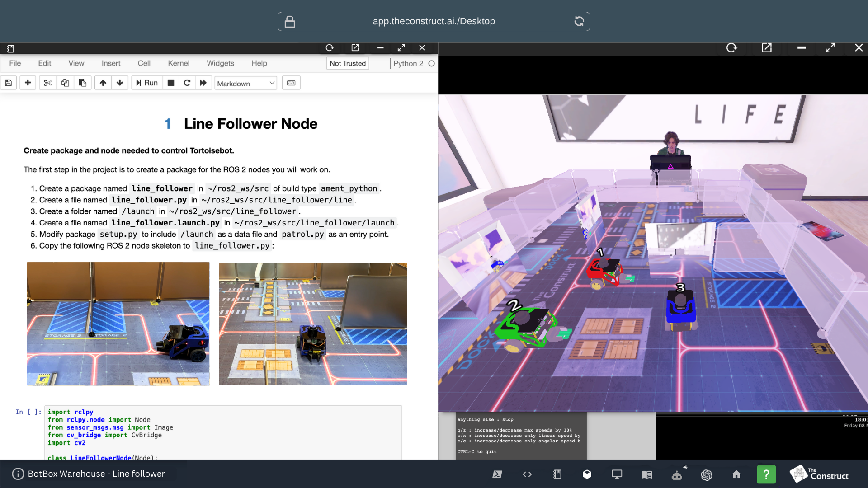This screenshot has height=488, width=868.
Task: Open the Widgets menu
Action: (x=221, y=63)
